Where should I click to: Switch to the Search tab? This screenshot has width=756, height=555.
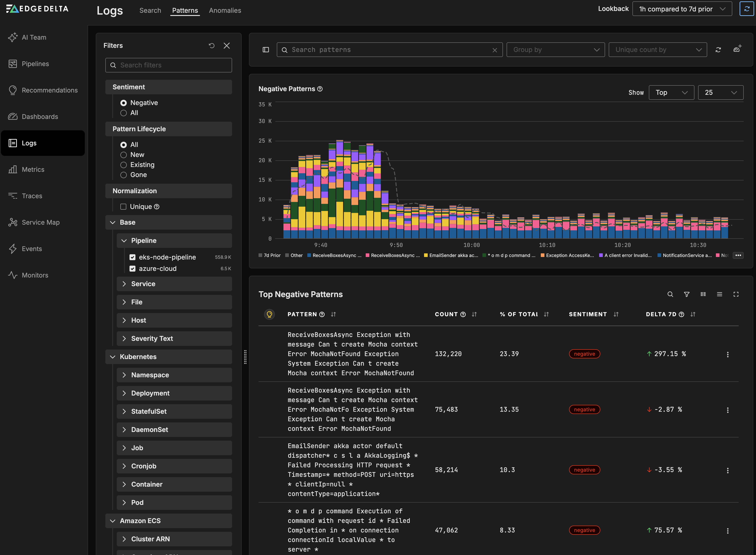point(150,10)
